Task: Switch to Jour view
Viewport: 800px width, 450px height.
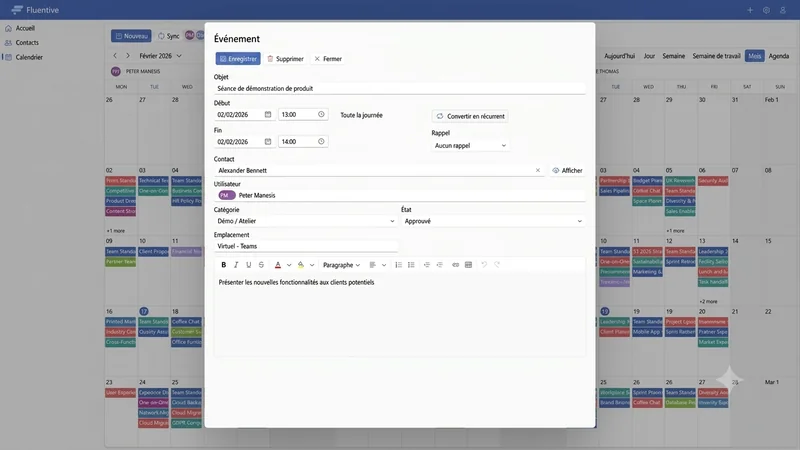Action: (649, 56)
